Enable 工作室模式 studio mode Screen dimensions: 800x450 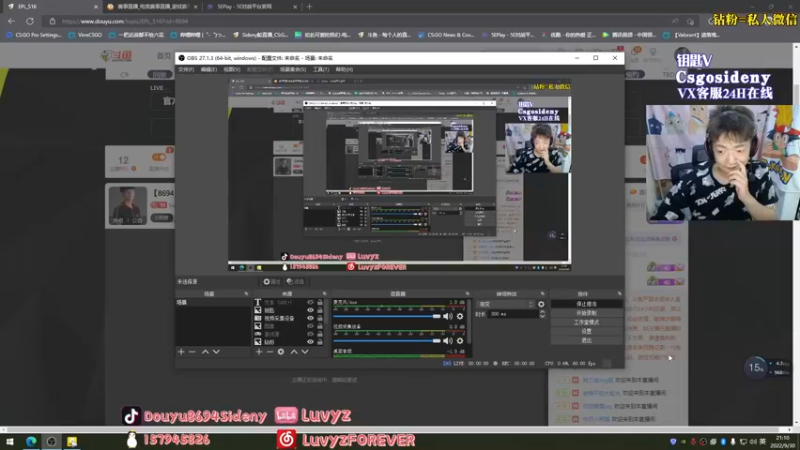tap(586, 322)
